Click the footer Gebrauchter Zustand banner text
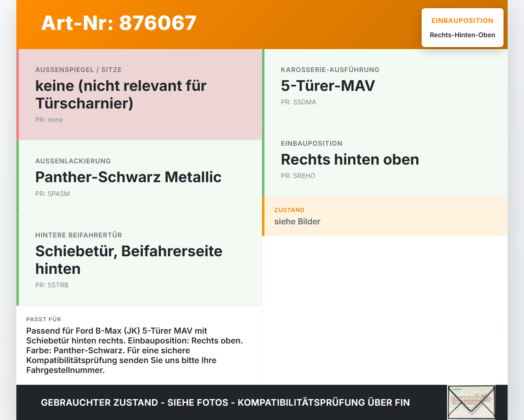The image size is (524, 420). coord(225,402)
